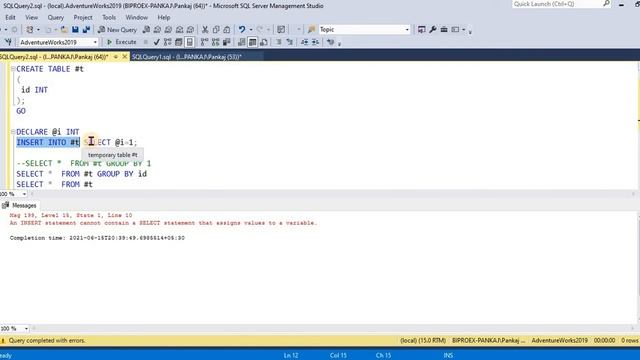Open an Analysis Services DMX Query

[x=168, y=29]
